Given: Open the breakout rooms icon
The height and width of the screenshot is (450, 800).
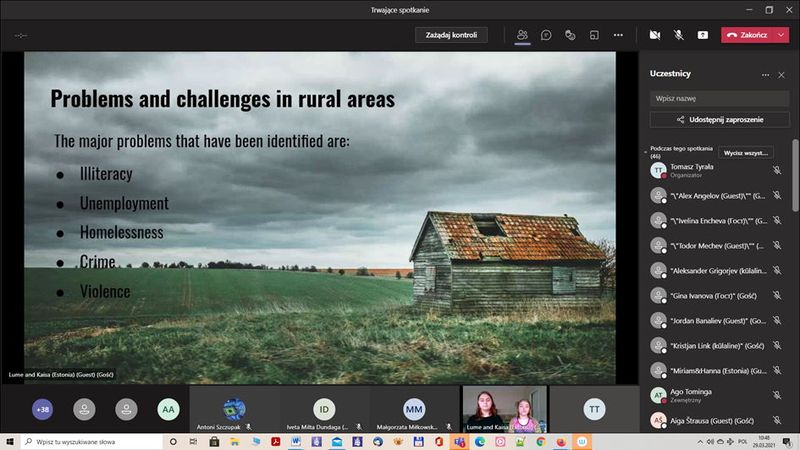Looking at the screenshot, I should (594, 35).
